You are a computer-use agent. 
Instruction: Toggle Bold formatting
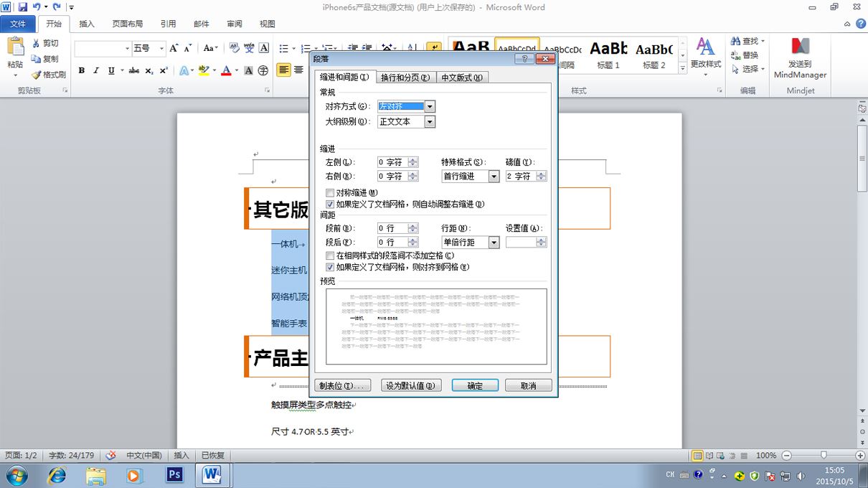click(82, 70)
